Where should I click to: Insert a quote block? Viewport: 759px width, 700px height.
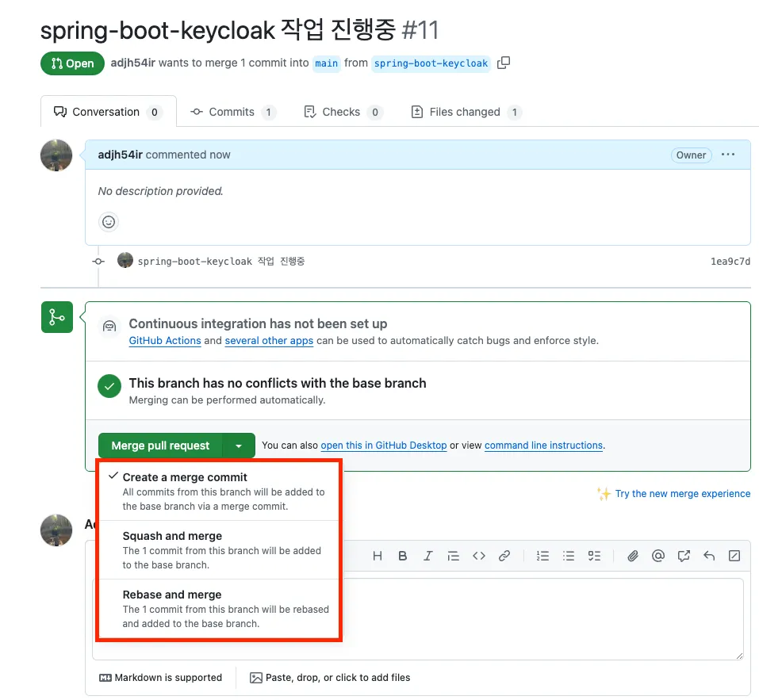(x=453, y=556)
